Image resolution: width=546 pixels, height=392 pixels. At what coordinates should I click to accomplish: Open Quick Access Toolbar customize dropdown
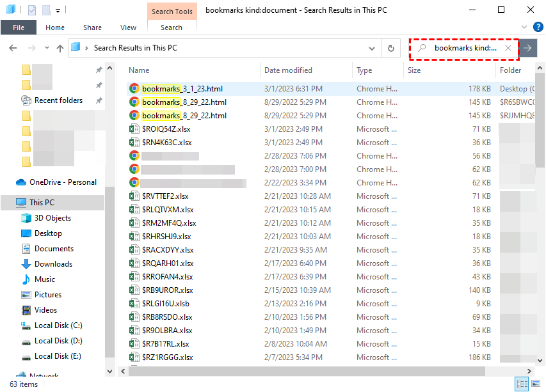58,10
